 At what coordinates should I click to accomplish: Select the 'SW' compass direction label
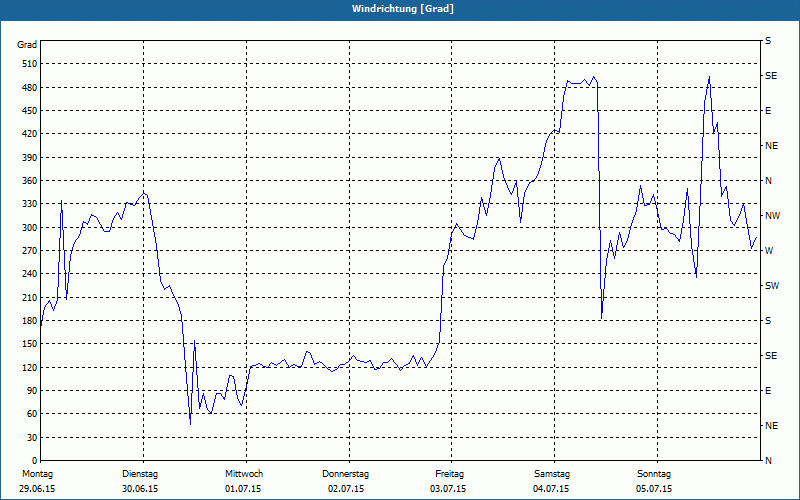click(x=772, y=286)
